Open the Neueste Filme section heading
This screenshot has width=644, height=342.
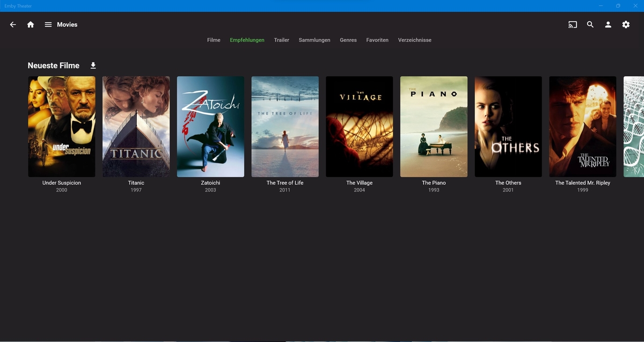point(54,66)
